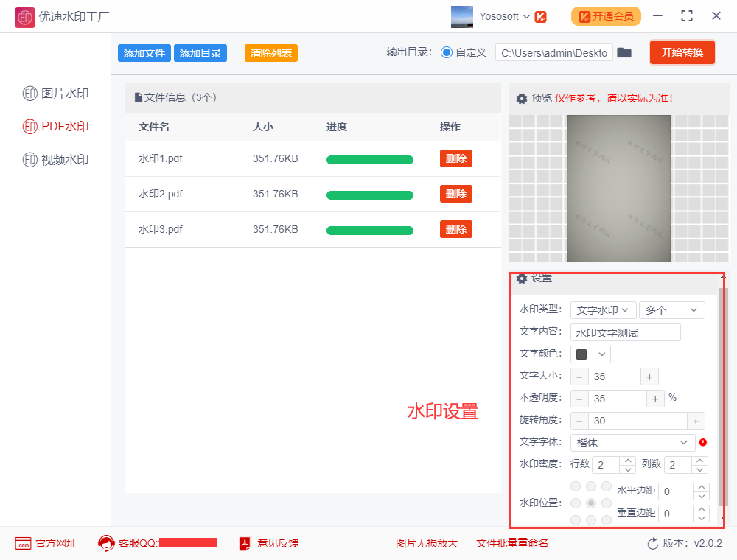Image resolution: width=737 pixels, height=560 pixels.
Task: Click the output directory path field
Action: click(x=553, y=52)
